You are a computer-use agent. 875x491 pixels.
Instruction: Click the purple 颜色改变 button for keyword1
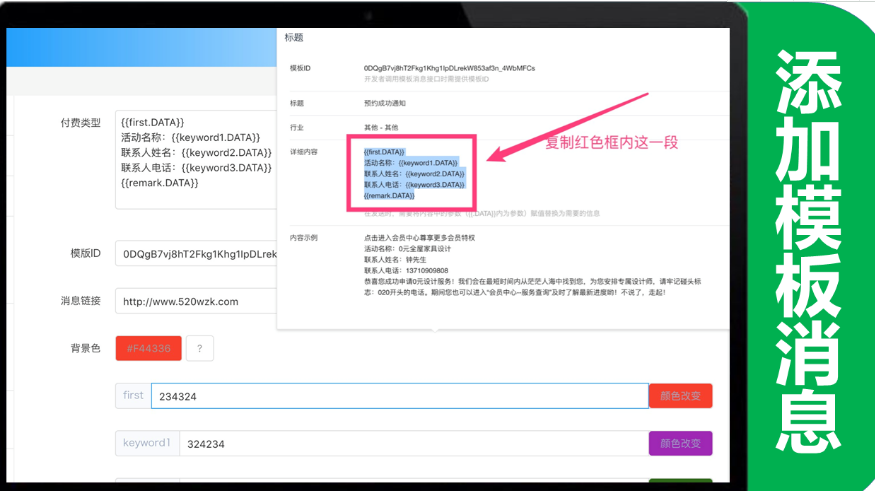[x=680, y=443]
